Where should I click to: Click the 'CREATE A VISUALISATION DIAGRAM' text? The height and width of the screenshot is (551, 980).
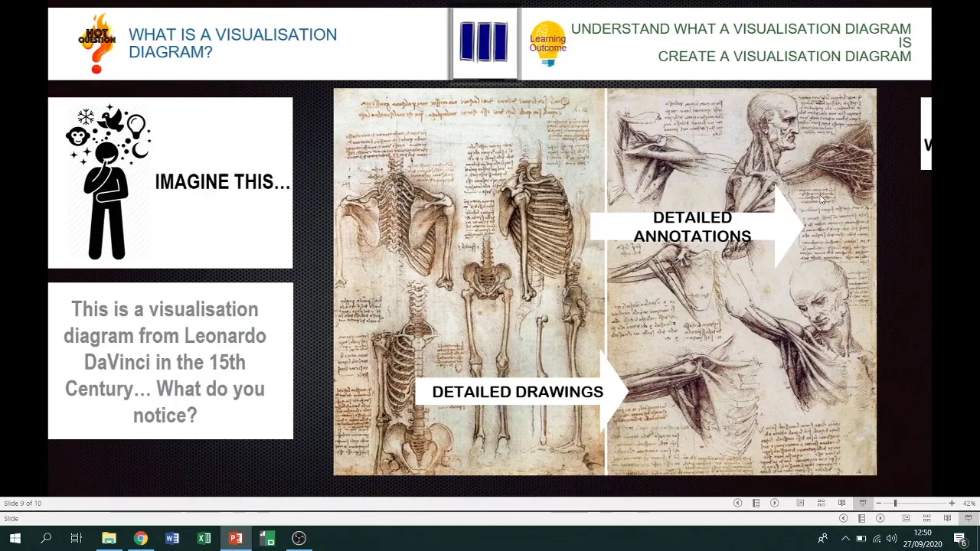[x=784, y=57]
